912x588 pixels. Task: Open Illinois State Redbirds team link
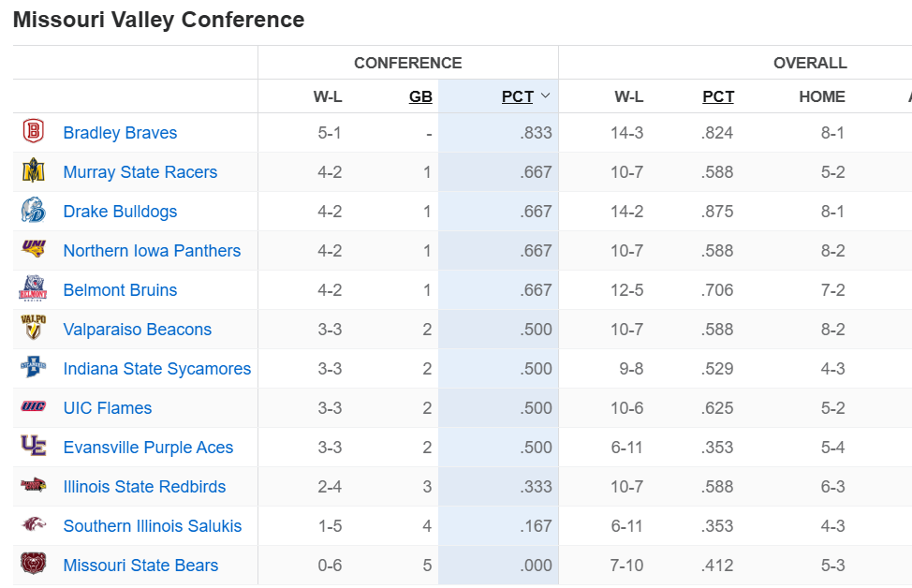point(144,486)
